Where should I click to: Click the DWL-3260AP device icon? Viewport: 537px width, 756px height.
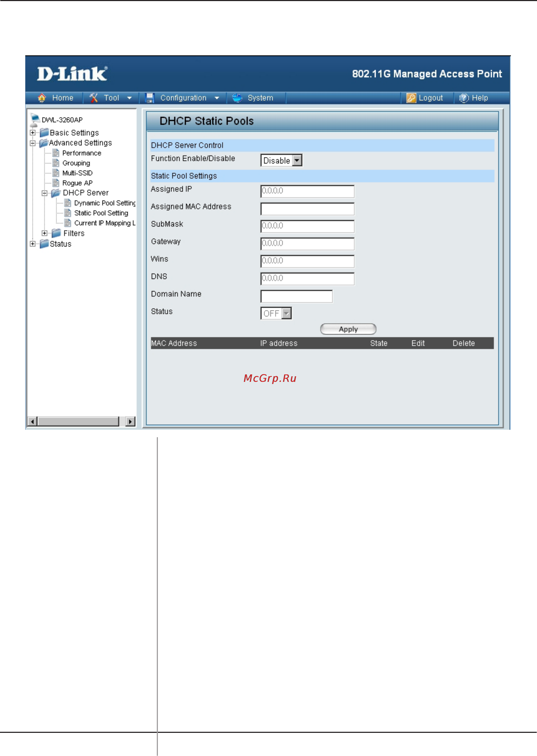click(x=35, y=119)
